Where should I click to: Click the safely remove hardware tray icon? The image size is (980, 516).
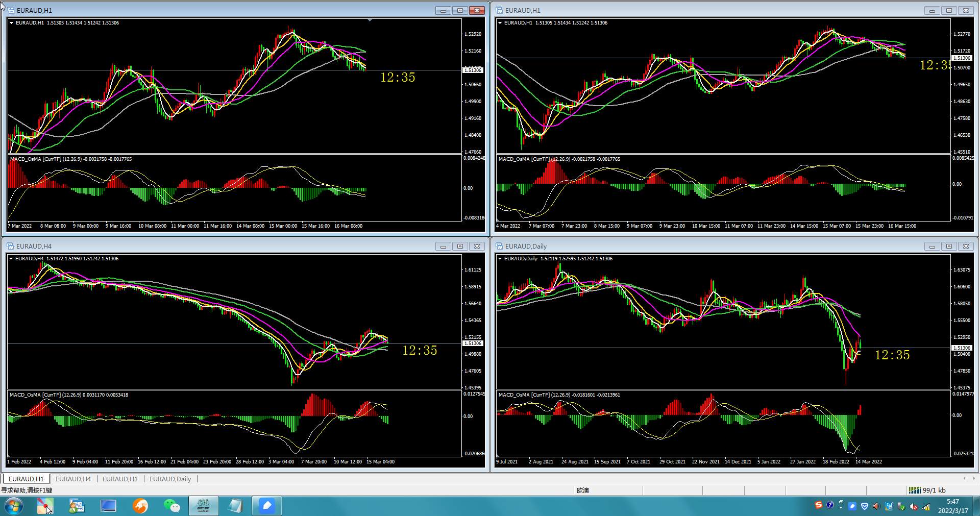pyautogui.click(x=902, y=506)
